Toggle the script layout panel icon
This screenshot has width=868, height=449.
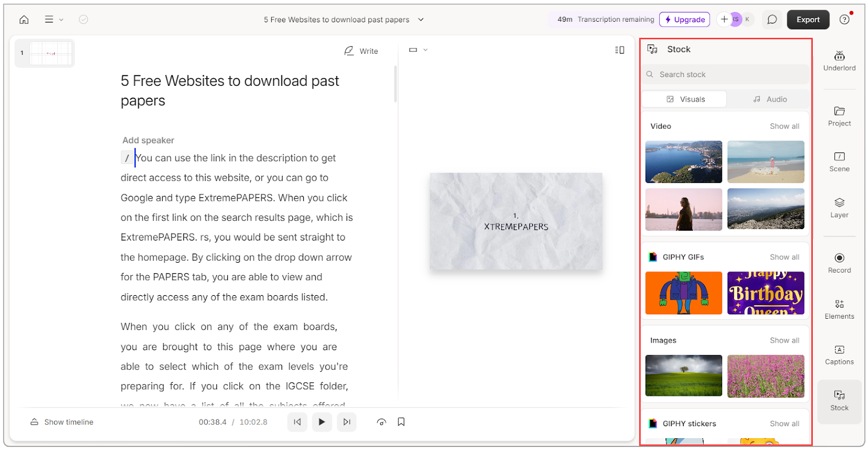pyautogui.click(x=620, y=50)
